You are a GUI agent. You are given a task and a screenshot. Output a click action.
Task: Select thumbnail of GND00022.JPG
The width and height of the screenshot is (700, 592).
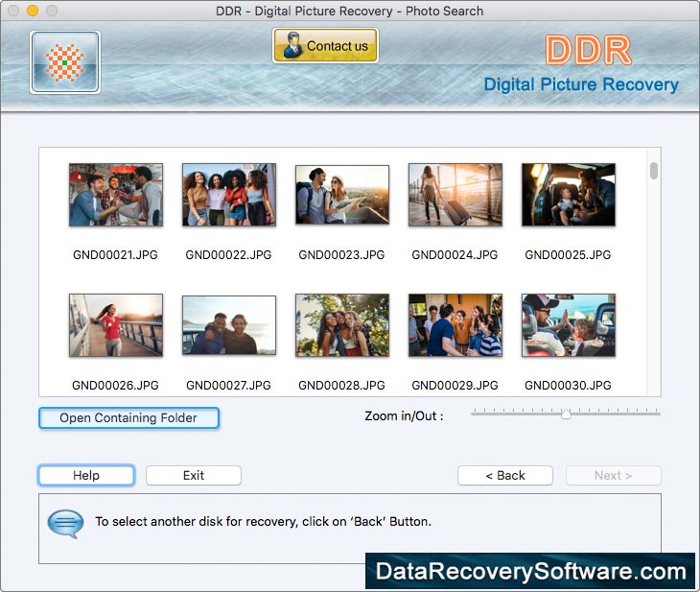(x=229, y=195)
